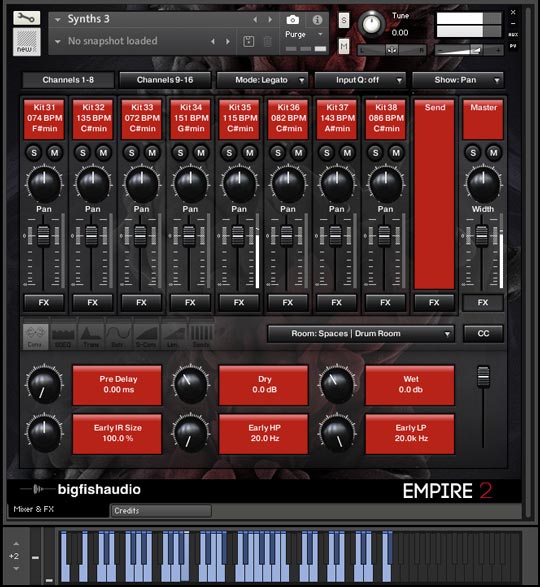Select the Conv convolution effect icon

click(35, 337)
